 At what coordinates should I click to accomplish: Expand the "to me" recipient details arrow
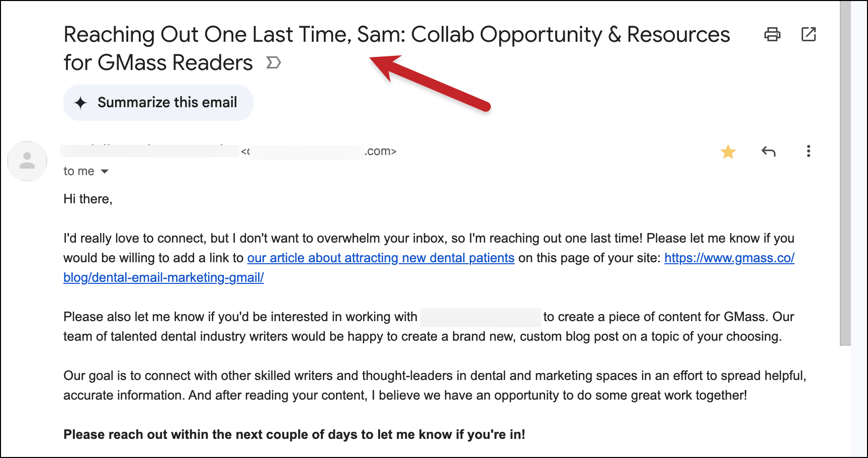(x=105, y=172)
